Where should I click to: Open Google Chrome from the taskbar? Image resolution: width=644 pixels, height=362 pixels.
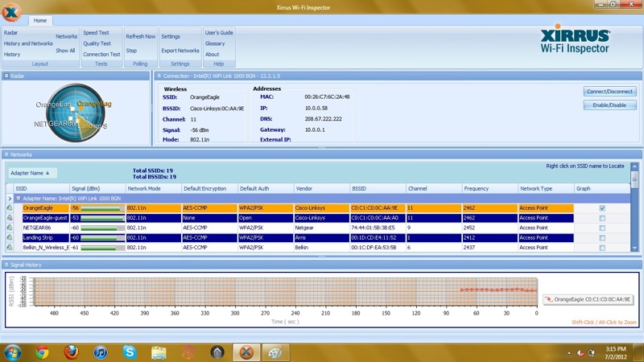pyautogui.click(x=42, y=352)
